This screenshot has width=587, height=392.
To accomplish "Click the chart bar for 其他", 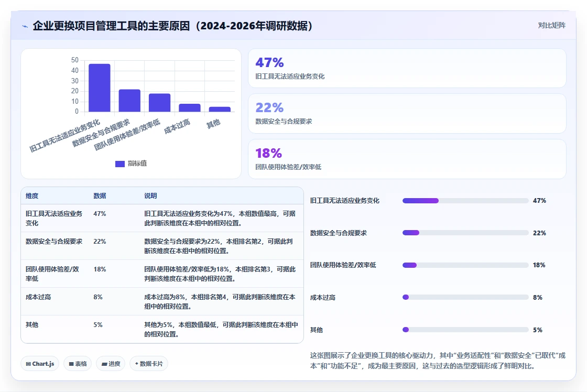I will pos(220,109).
